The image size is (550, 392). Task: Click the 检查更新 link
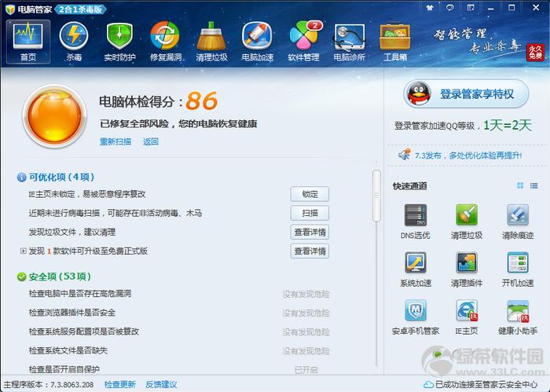pyautogui.click(x=120, y=385)
